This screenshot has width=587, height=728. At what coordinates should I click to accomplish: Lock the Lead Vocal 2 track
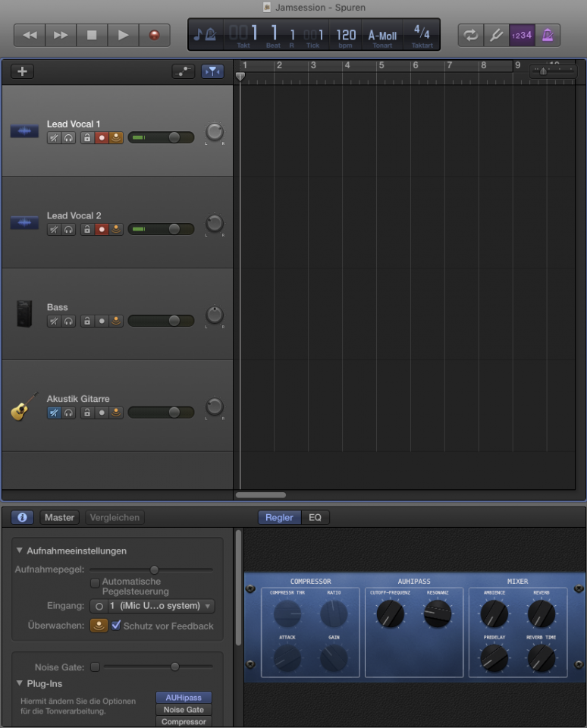(87, 229)
